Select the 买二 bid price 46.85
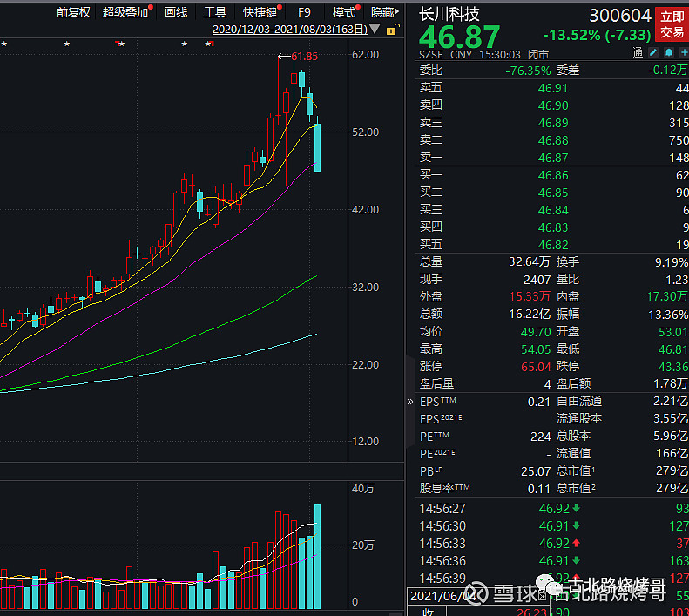 553,193
